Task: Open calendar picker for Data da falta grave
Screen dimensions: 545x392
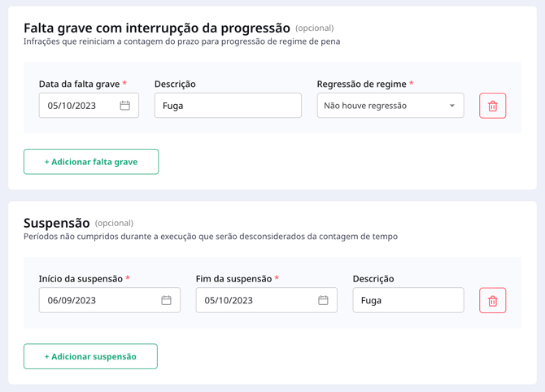Action: tap(124, 105)
